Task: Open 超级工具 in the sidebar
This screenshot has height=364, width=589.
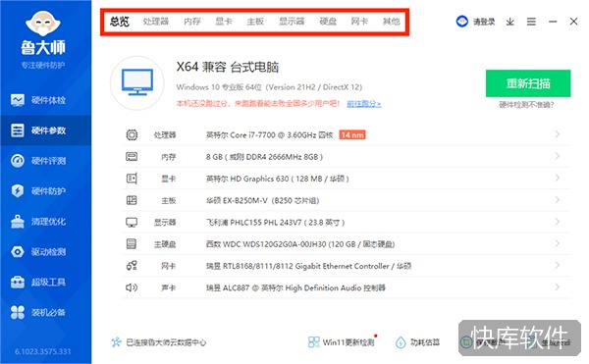Action: point(45,282)
